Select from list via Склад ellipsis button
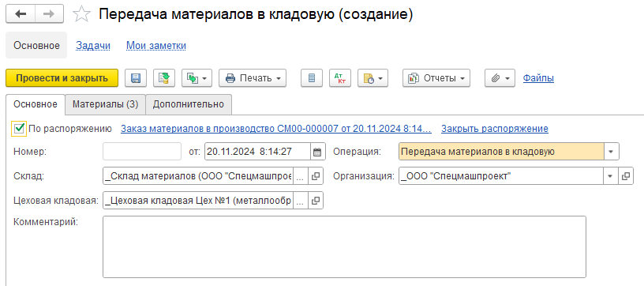The height and width of the screenshot is (286, 644). pyautogui.click(x=301, y=176)
